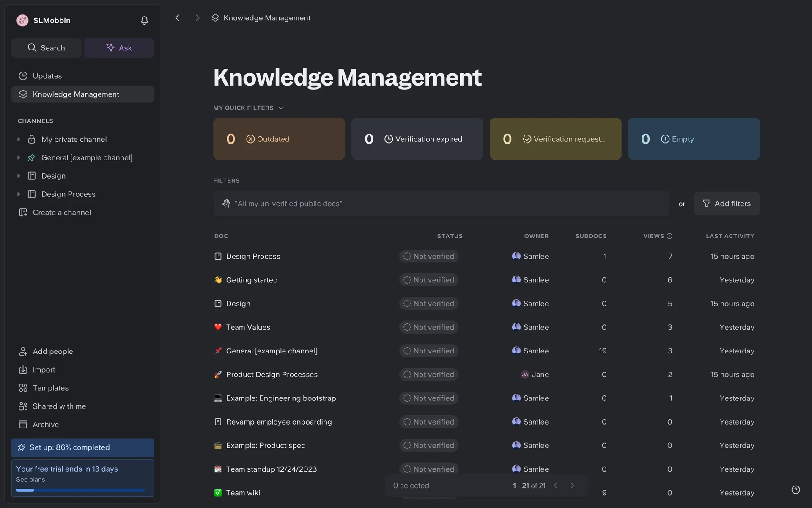
Task: Collapse the My Quick Filters section
Action: [x=281, y=108]
